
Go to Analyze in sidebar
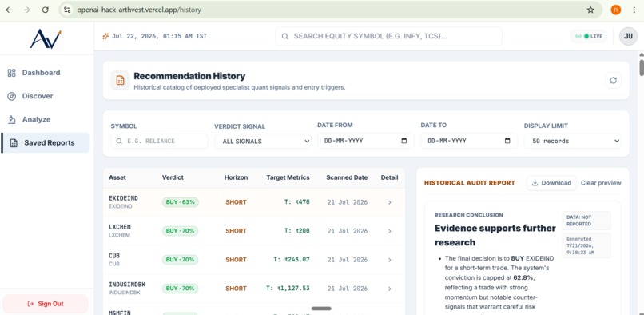[36, 120]
